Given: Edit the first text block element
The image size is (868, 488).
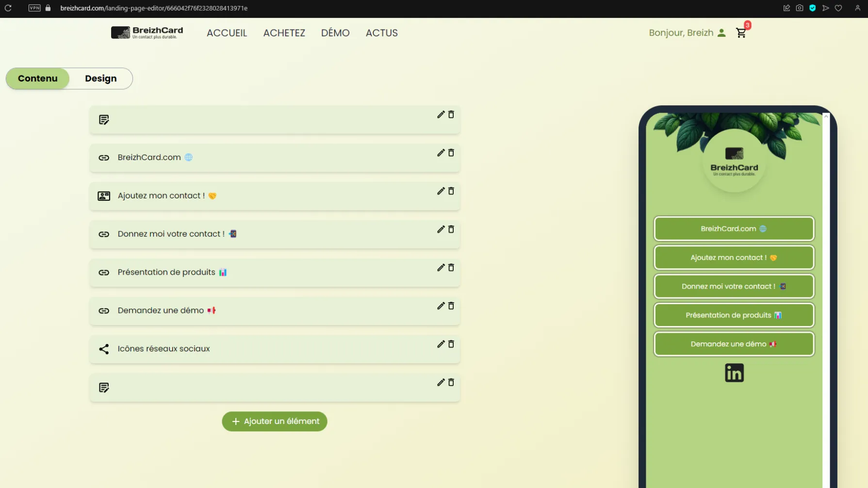Looking at the screenshot, I should [441, 114].
